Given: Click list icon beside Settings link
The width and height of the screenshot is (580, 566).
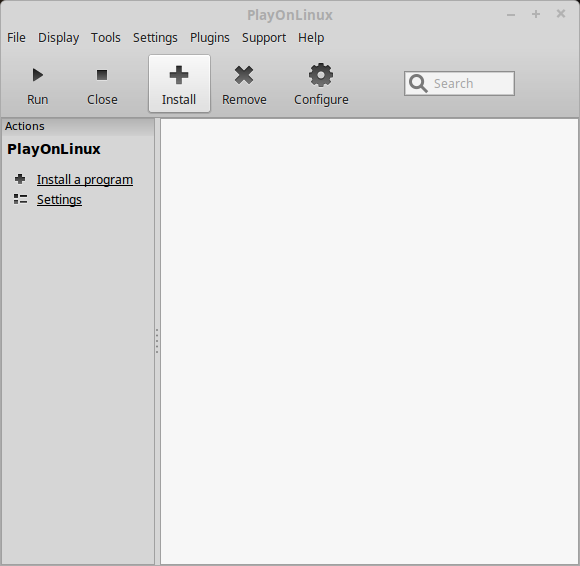Looking at the screenshot, I should pos(20,199).
